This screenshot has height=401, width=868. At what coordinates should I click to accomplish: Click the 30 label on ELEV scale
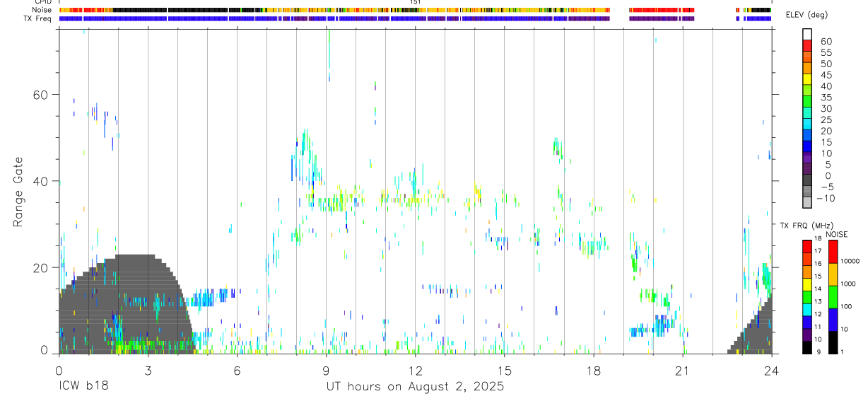click(x=826, y=109)
